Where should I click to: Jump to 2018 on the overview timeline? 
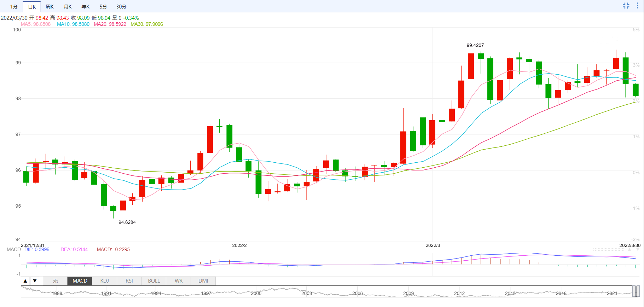coord(561,293)
